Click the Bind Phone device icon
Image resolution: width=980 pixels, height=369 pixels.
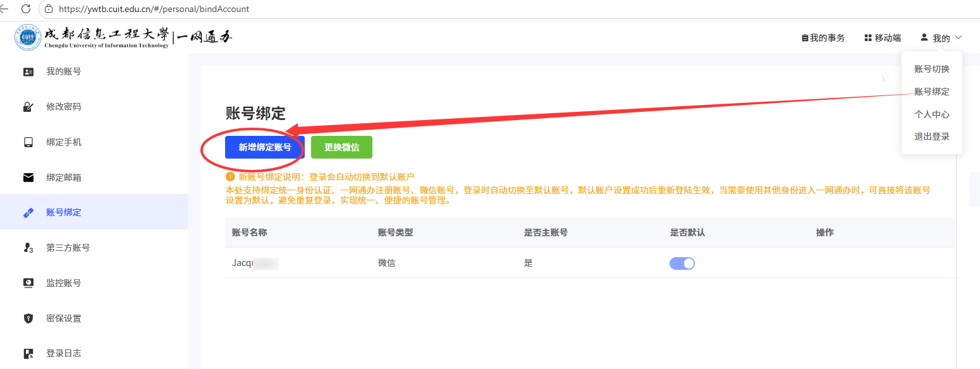point(28,142)
